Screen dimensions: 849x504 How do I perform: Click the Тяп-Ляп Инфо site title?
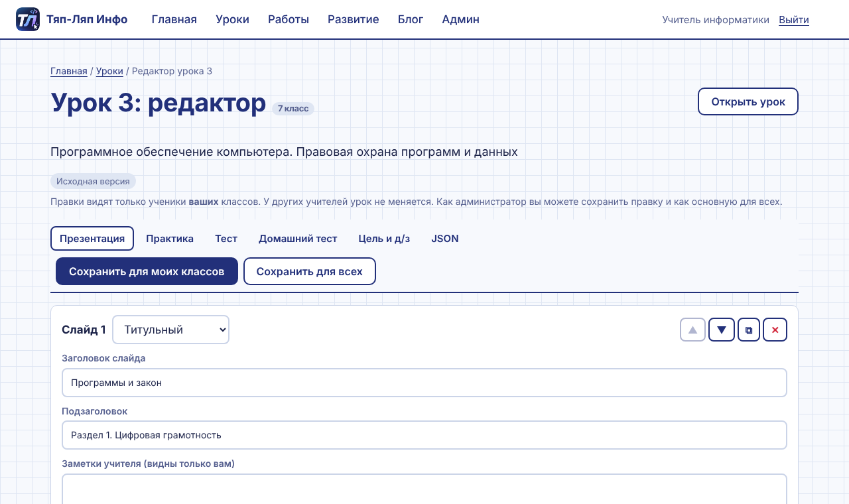[87, 19]
